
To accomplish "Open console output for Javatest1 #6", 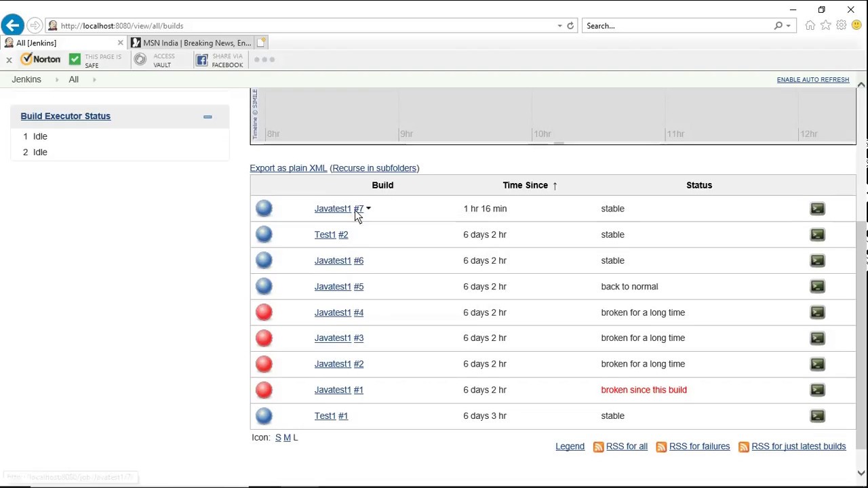I will coord(817,260).
